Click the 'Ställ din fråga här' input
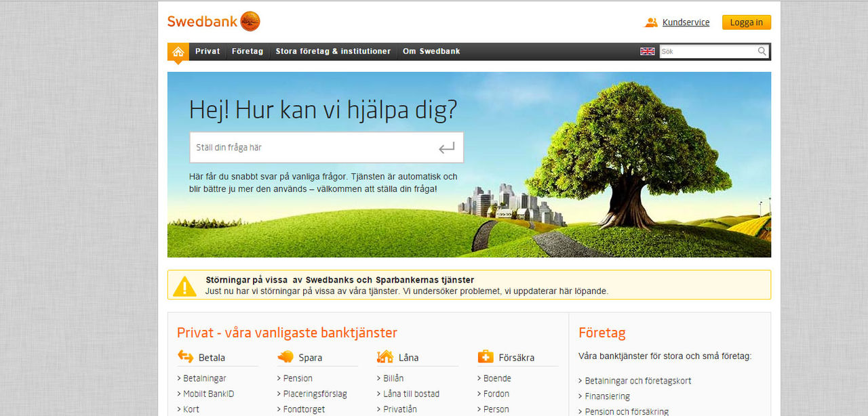 point(326,148)
